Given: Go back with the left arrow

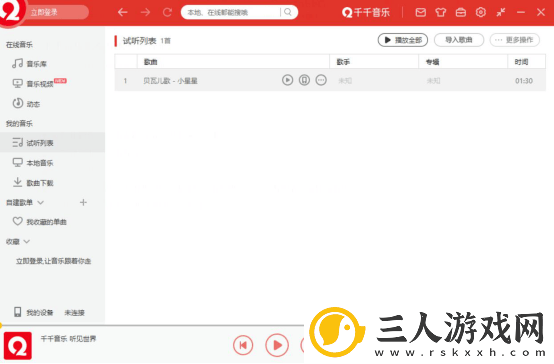Looking at the screenshot, I should 123,13.
